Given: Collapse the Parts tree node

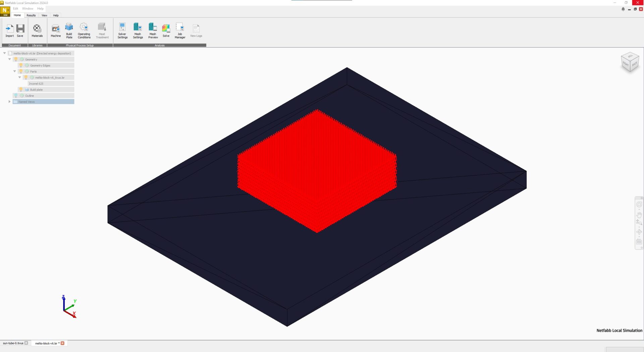Looking at the screenshot, I should click(x=14, y=71).
